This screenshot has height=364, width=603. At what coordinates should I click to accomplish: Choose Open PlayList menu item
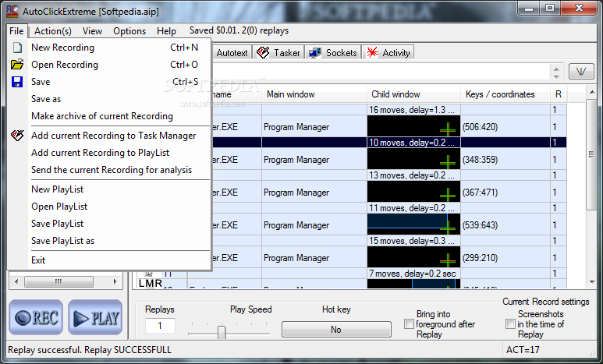coord(109,207)
